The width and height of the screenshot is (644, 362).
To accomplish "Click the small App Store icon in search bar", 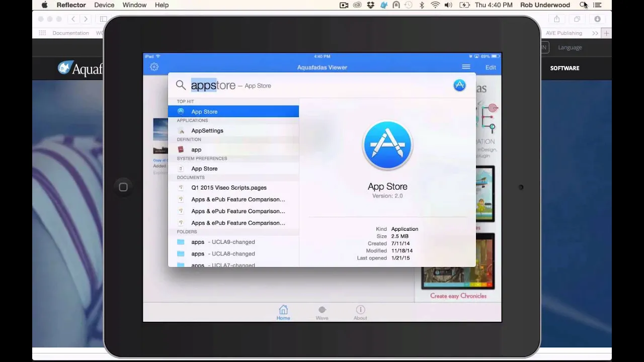I will [459, 85].
